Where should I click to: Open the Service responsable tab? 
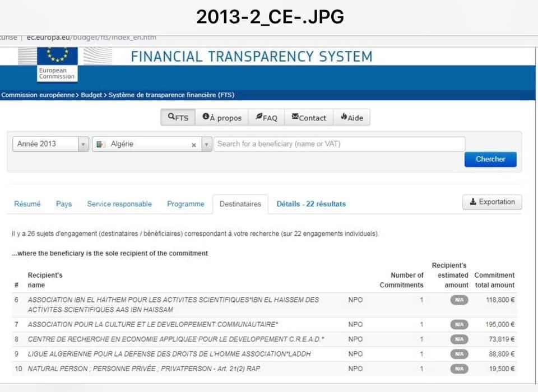tap(119, 204)
